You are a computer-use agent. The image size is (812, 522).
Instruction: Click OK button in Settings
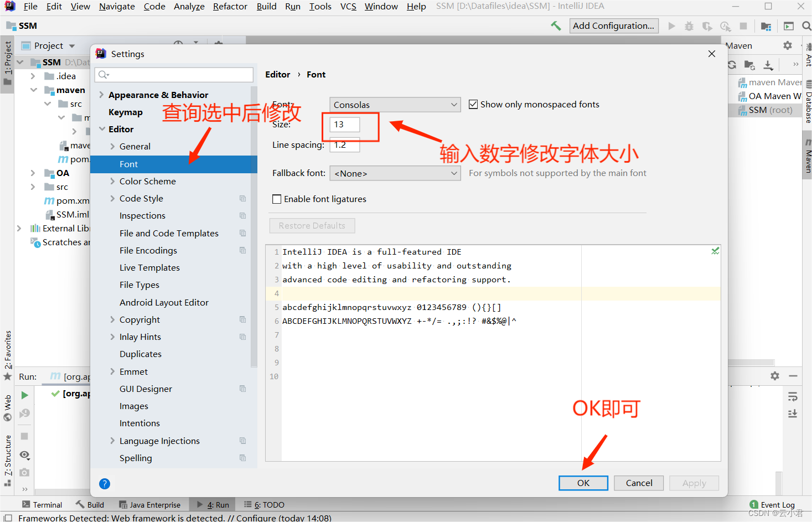point(583,483)
